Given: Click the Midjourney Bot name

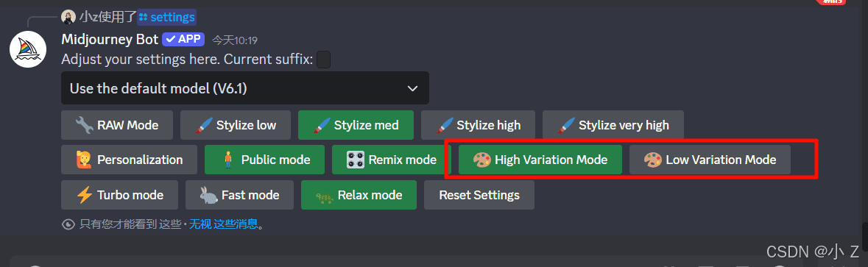Looking at the screenshot, I should click(110, 40).
